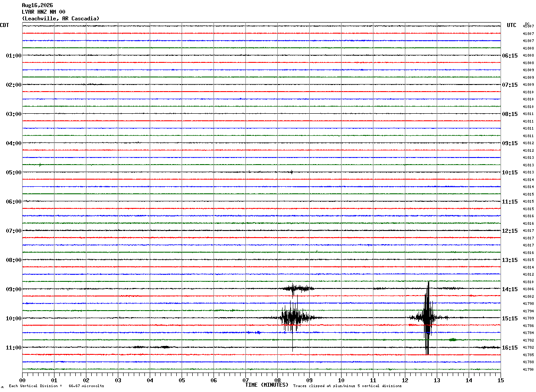Click the vertical division 66.67 microvolts note

[56, 386]
